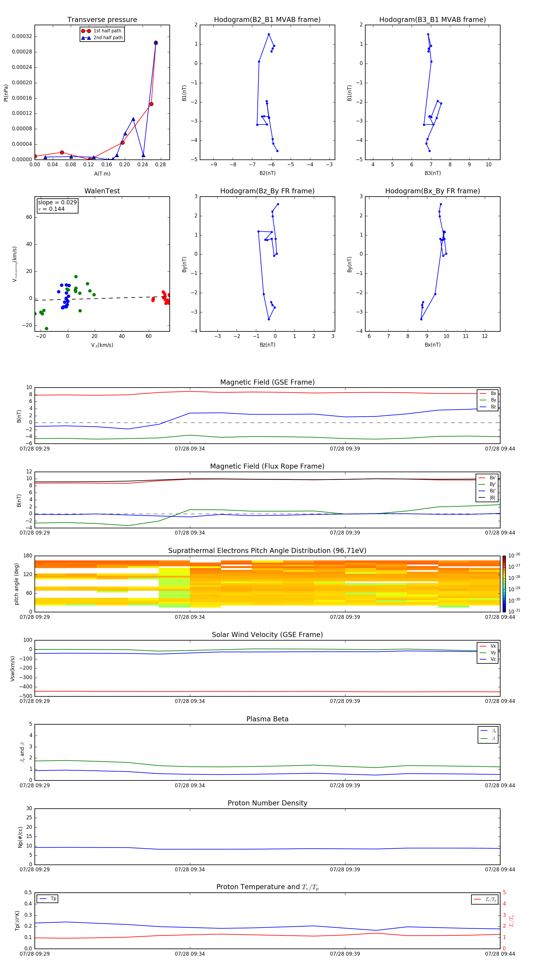Click "07/28 09:39" tick under Proton Number Density plot
Viewport: 535px width, 980px height.
click(344, 870)
